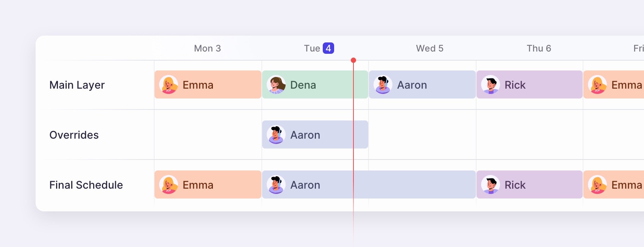Click Dena's avatar in Main Layer
Image resolution: width=644 pixels, height=247 pixels.
coord(276,84)
